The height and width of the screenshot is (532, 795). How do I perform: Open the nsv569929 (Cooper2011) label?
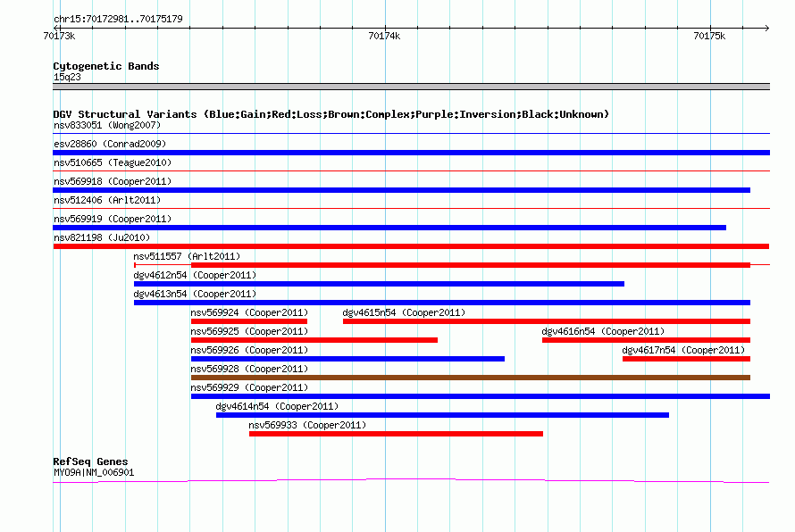249,387
